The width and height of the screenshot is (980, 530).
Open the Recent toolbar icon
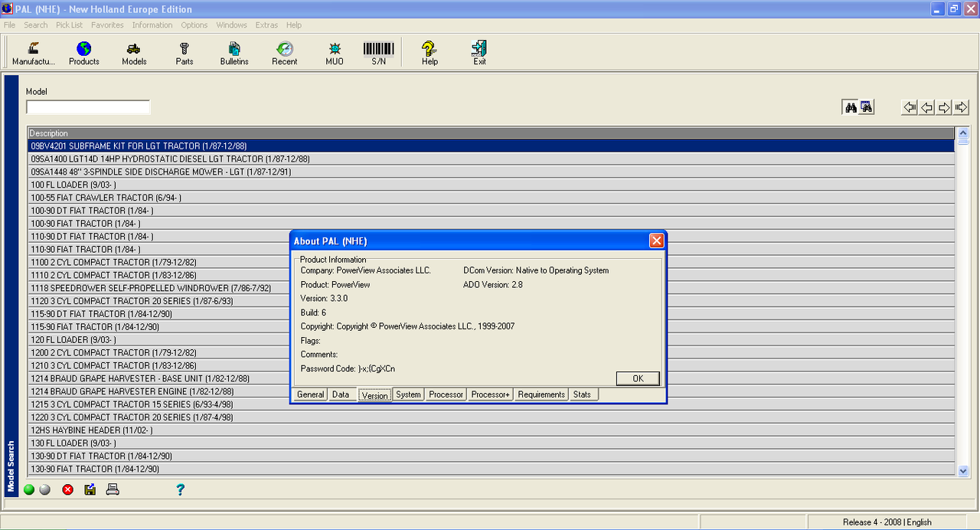[x=285, y=53]
